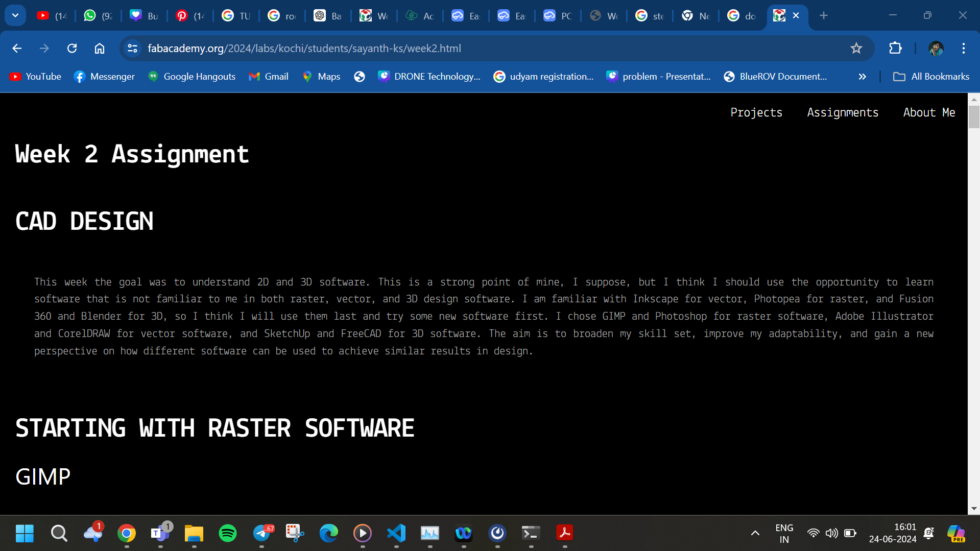
Task: Open Snipping Tool from the taskbar
Action: pos(295,533)
